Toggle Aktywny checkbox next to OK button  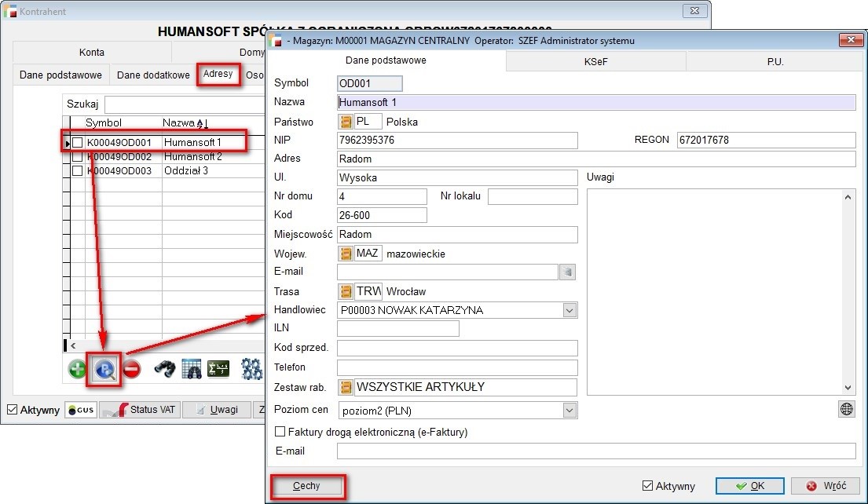point(647,486)
